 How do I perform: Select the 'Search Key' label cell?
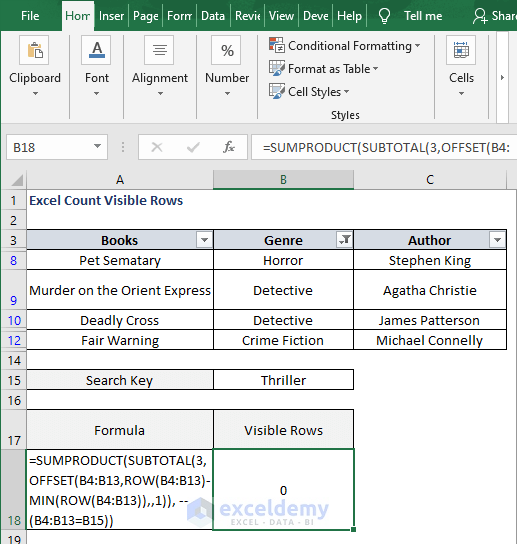click(x=120, y=380)
